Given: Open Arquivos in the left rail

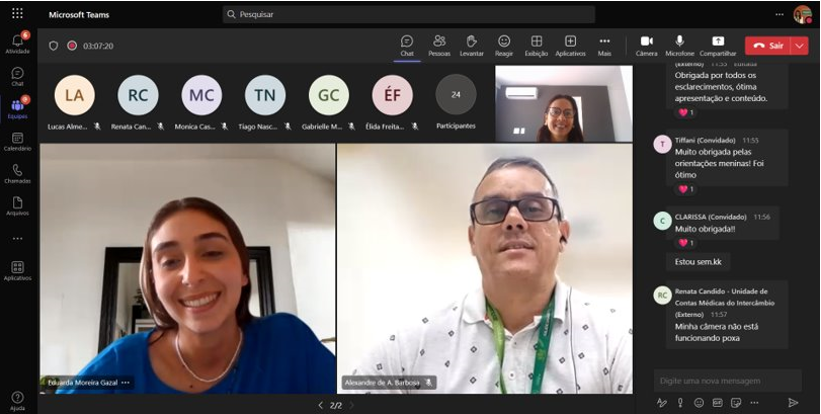Looking at the screenshot, I should 17,204.
